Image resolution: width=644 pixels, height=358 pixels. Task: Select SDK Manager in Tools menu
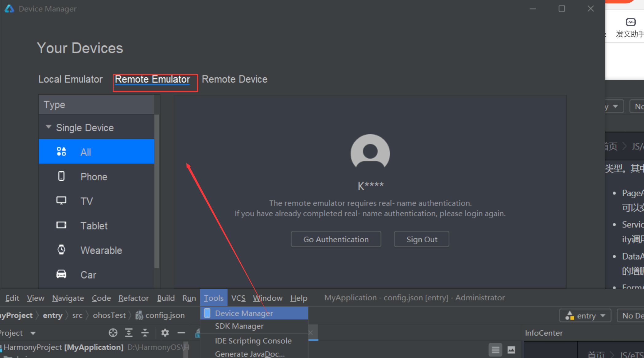pyautogui.click(x=254, y=326)
